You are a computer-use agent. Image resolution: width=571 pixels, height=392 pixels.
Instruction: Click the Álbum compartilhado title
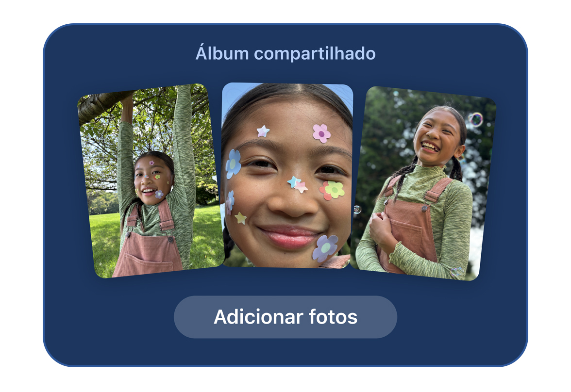(285, 53)
